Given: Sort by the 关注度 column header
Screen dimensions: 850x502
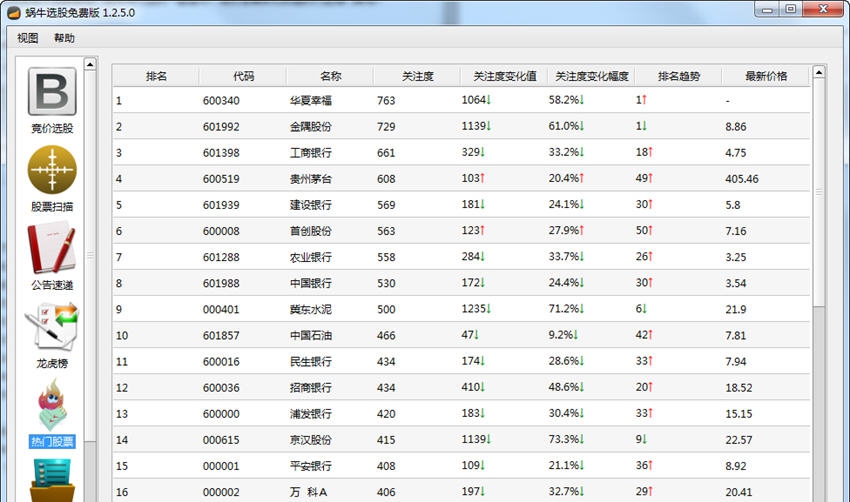Looking at the screenshot, I should [x=417, y=76].
